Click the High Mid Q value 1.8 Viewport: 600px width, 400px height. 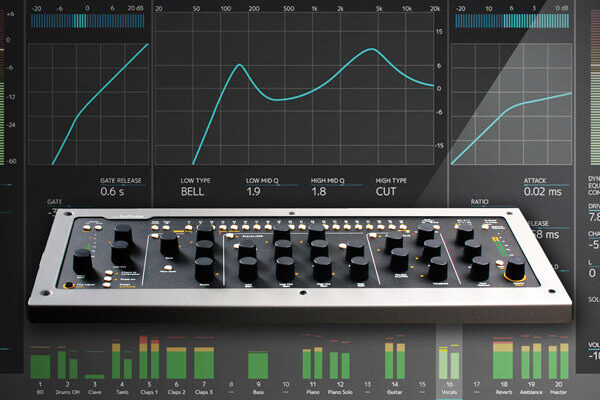(319, 191)
